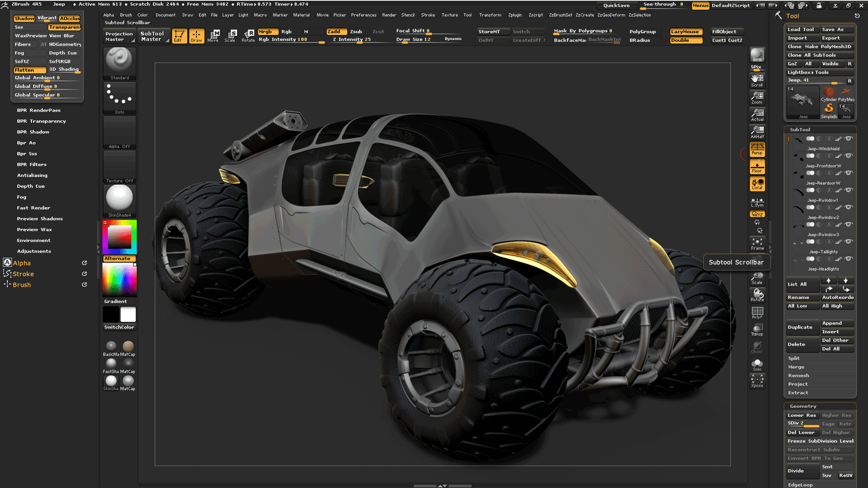Click the AAHalf view icon
Viewport: 868px width, 488px height.
[757, 132]
